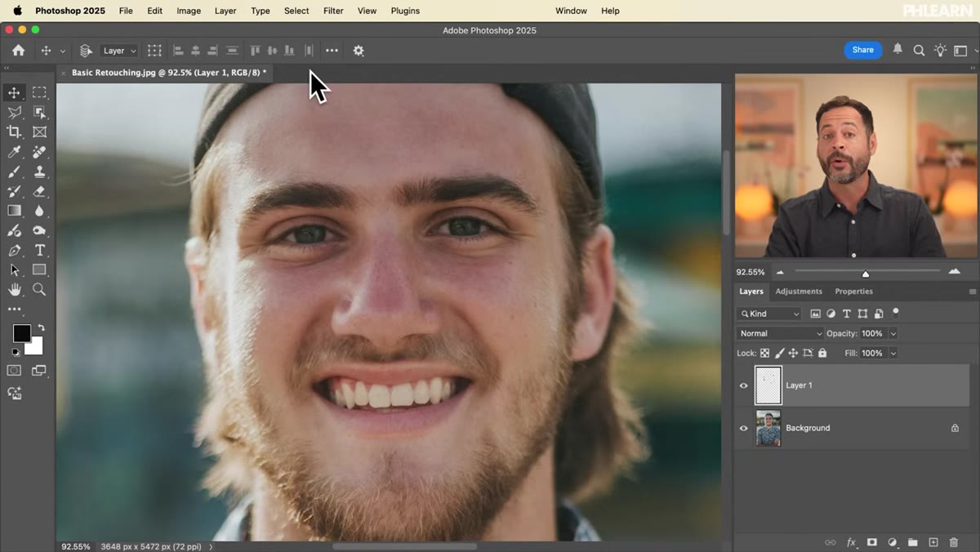Open the foreground color picker
Image resolution: width=980 pixels, height=552 pixels.
21,333
